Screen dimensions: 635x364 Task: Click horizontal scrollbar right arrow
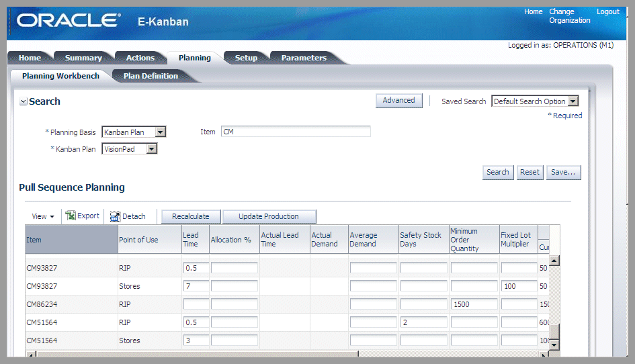[544, 355]
